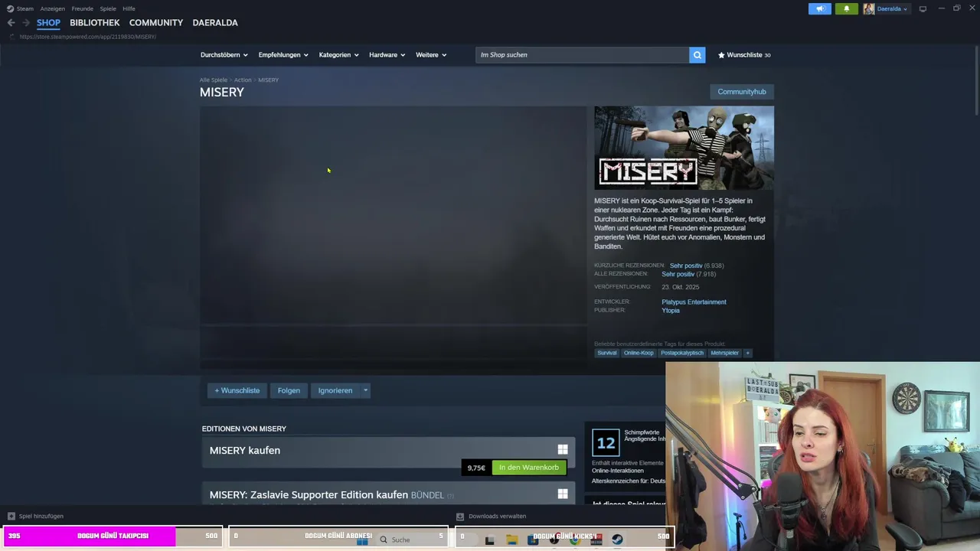The height and width of the screenshot is (551, 980).
Task: Open the Steam menu
Action: (25, 8)
